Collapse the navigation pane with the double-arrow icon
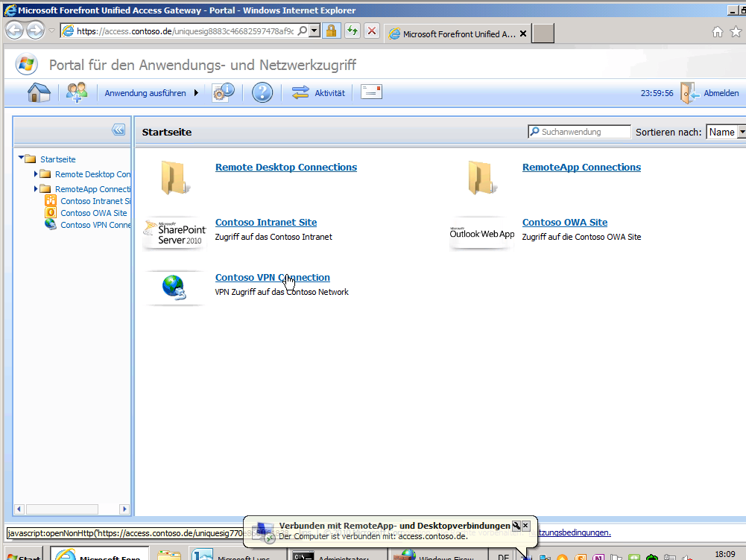The width and height of the screenshot is (746, 560). point(118,130)
